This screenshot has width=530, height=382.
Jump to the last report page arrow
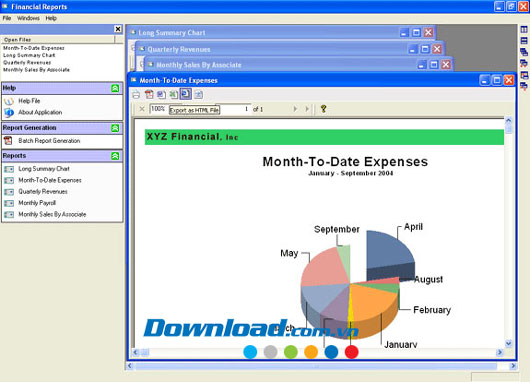[307, 109]
